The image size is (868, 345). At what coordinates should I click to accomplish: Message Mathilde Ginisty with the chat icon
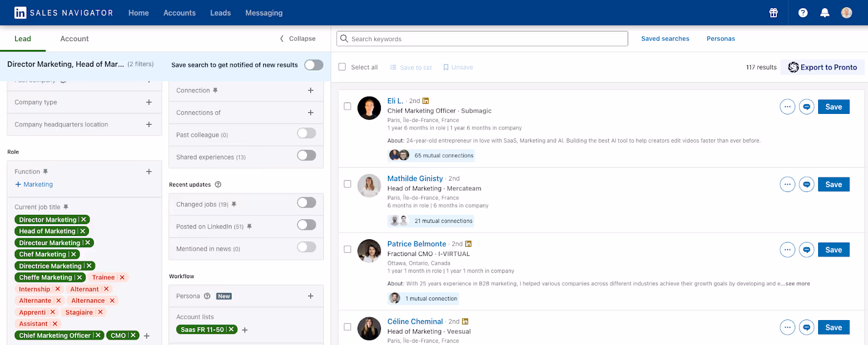(807, 184)
